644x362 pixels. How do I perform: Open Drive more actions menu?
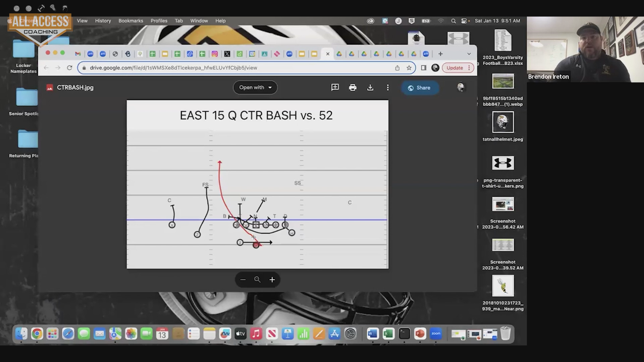pos(388,87)
